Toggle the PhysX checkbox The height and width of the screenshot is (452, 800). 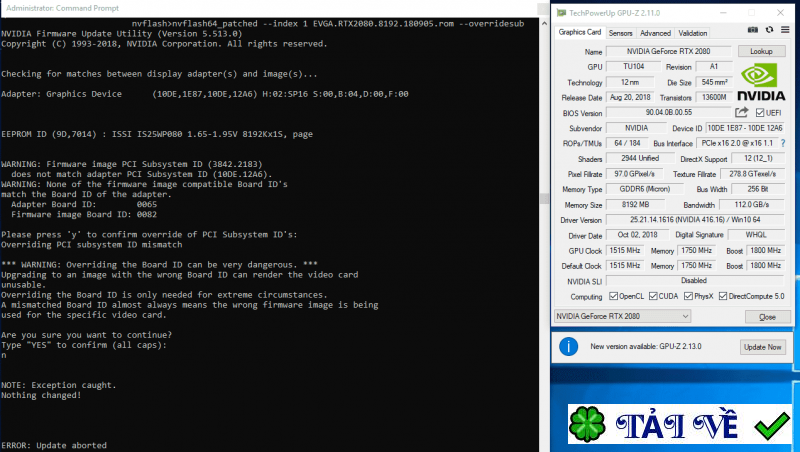[688, 296]
